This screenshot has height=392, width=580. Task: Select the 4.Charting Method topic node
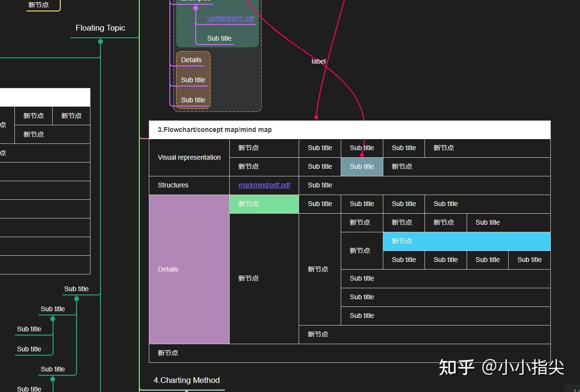point(186,380)
